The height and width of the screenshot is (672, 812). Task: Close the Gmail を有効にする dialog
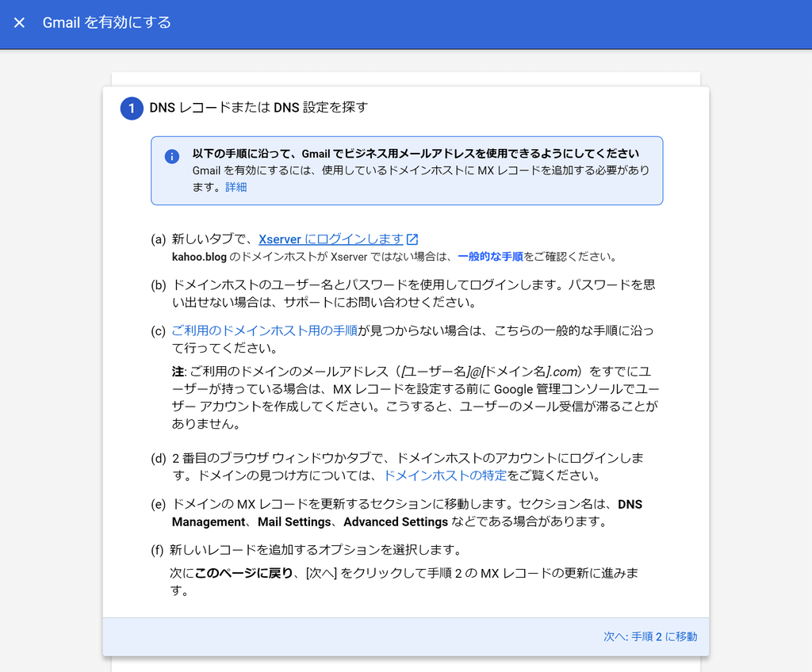pos(19,23)
